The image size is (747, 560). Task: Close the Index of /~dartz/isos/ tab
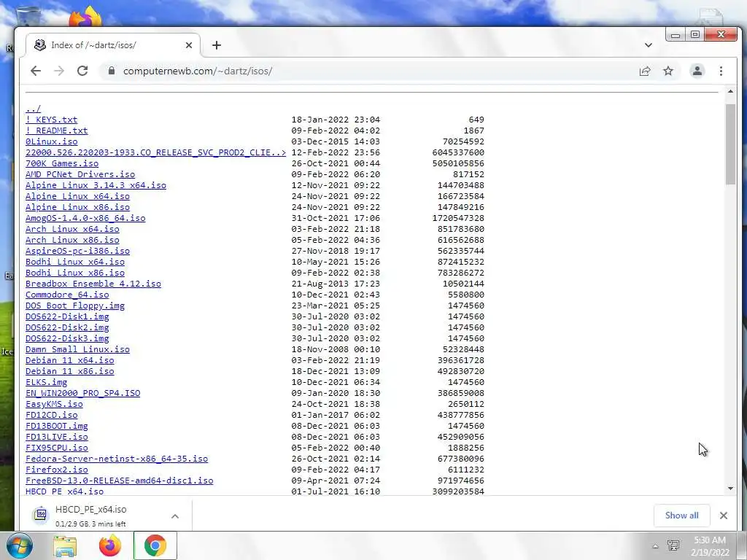[x=189, y=45]
